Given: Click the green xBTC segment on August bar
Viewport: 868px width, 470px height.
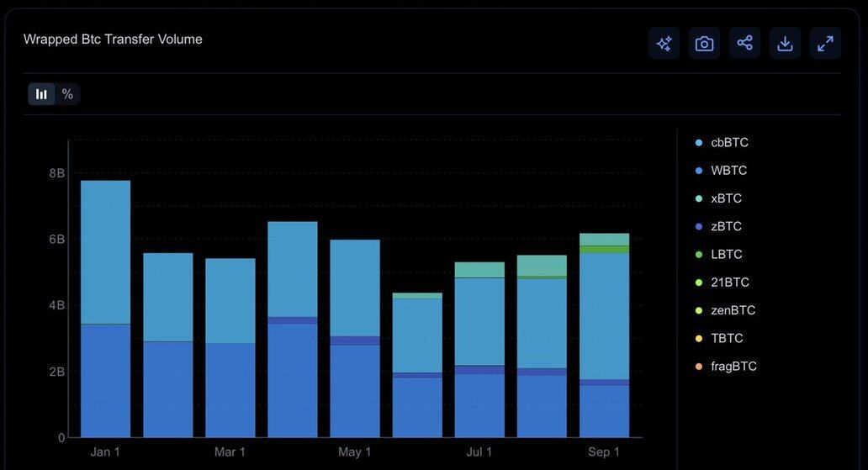Looking at the screenshot, I should 542,265.
